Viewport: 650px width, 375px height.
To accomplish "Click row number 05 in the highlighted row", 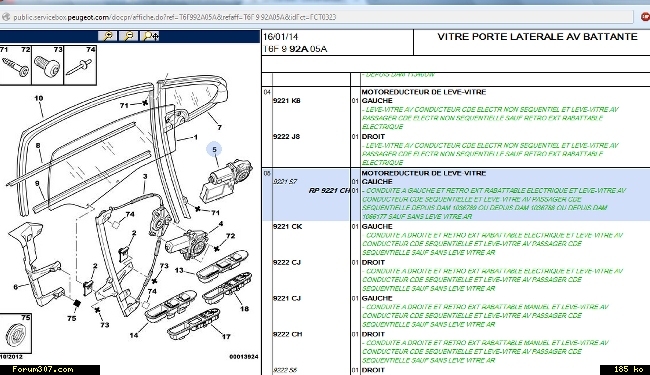I will click(267, 173).
